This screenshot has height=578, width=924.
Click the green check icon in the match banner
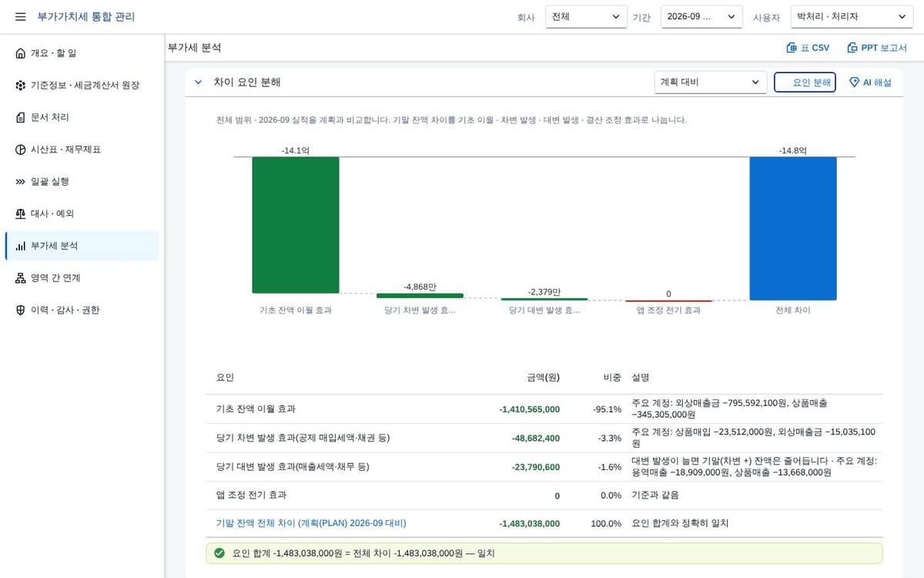coord(219,553)
